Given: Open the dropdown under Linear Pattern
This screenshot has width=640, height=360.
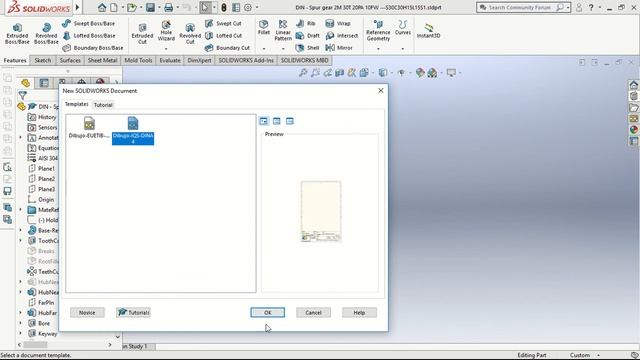Looking at the screenshot, I should tap(283, 49).
